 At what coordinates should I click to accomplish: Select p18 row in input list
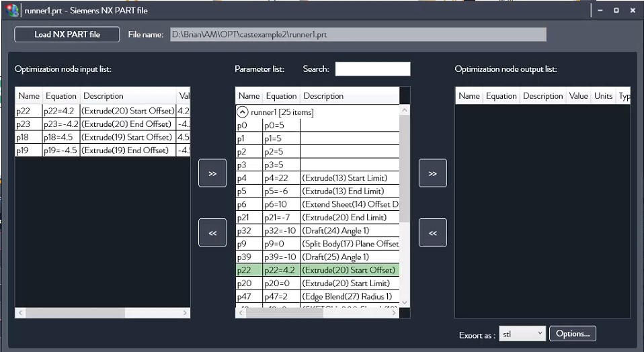coord(103,137)
